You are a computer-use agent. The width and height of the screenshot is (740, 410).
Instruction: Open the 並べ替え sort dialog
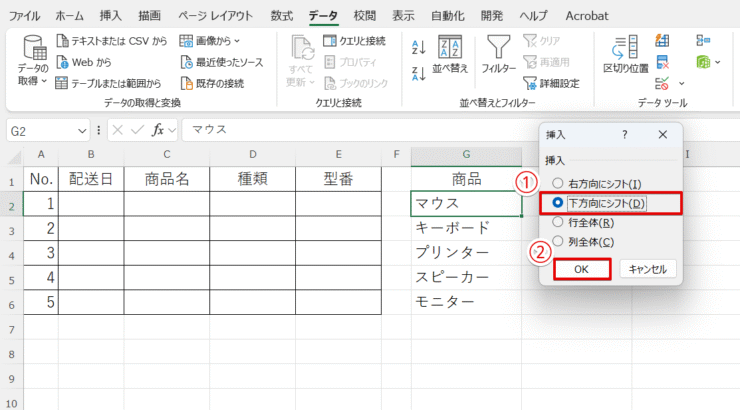450,54
